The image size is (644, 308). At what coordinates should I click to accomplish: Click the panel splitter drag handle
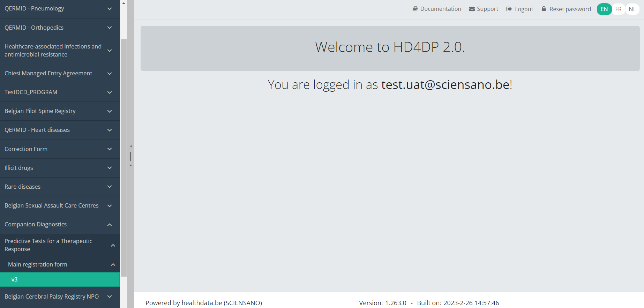pyautogui.click(x=131, y=156)
